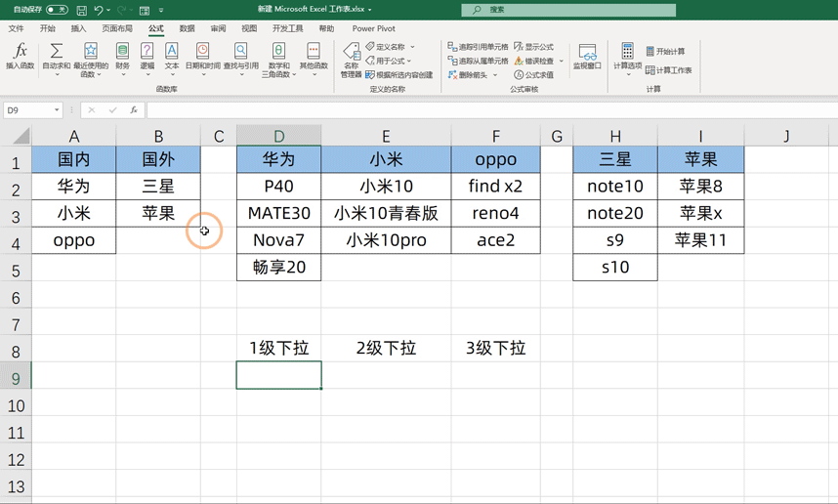This screenshot has width=838, height=504.
Task: Open Customize Quick Access Toolbar dropdown
Action: tap(161, 10)
